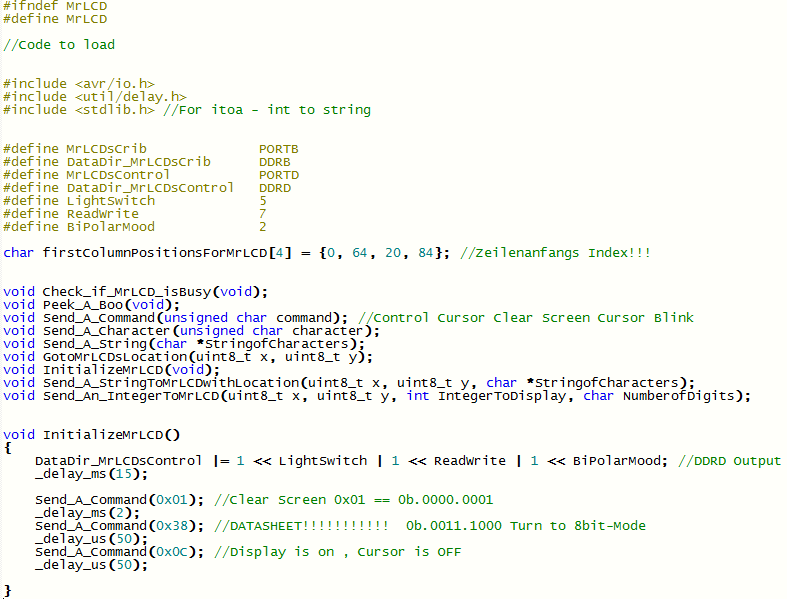Click the Send_A_StringToMrLCDWithLocation prototype name
The width and height of the screenshot is (787, 599).
tap(171, 383)
